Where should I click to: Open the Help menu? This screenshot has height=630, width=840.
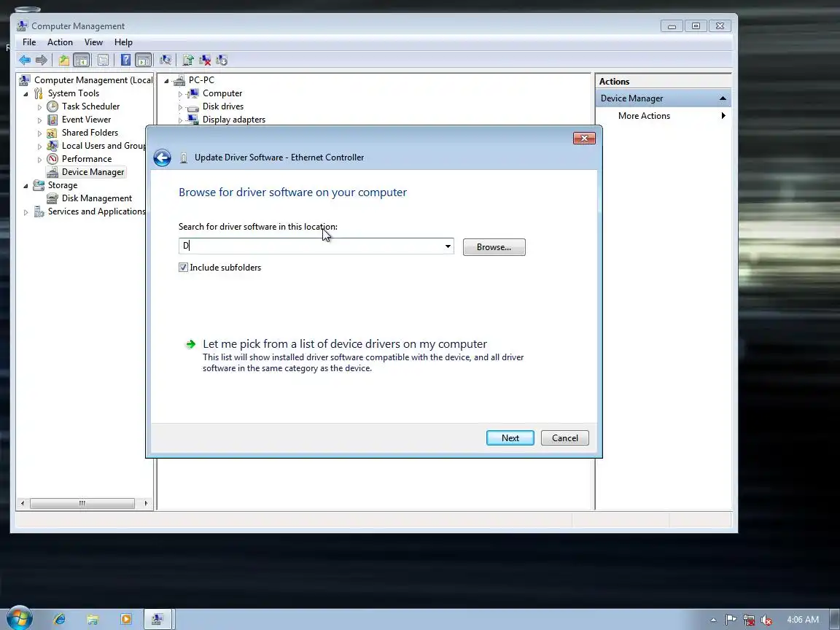123,42
